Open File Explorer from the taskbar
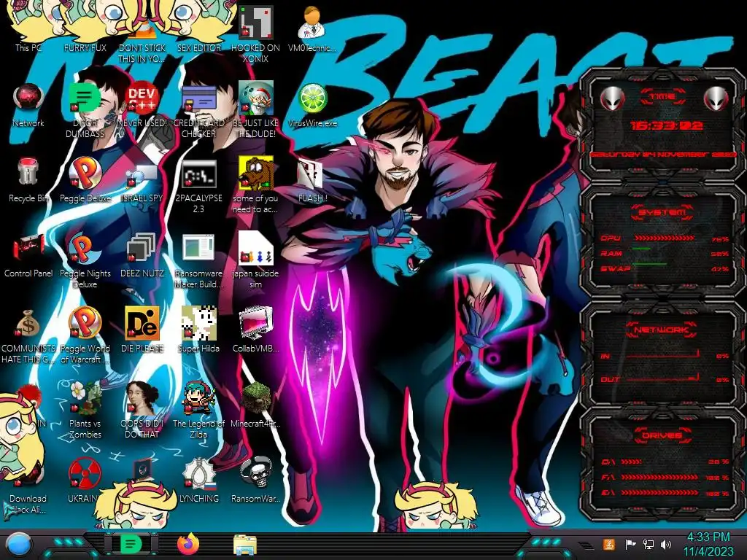The image size is (747, 560). click(245, 545)
